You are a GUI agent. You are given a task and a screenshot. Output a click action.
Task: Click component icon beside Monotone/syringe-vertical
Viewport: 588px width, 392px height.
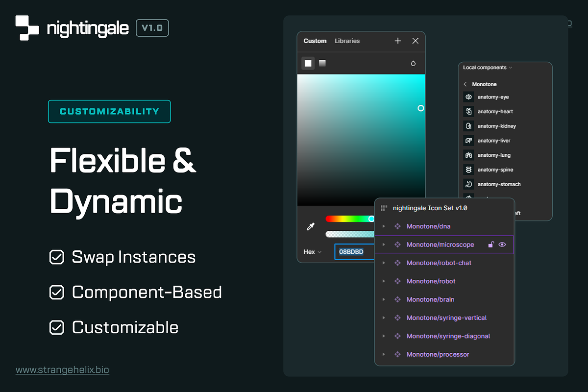(397, 318)
